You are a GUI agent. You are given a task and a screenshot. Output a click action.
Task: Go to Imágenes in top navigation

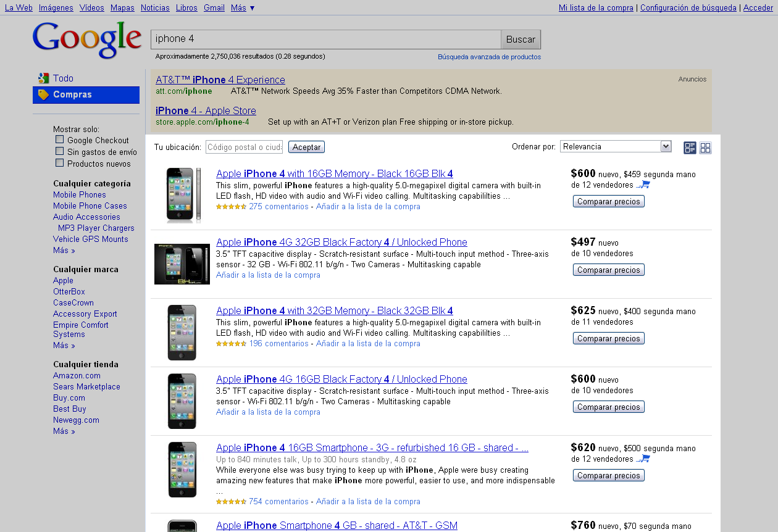point(56,7)
